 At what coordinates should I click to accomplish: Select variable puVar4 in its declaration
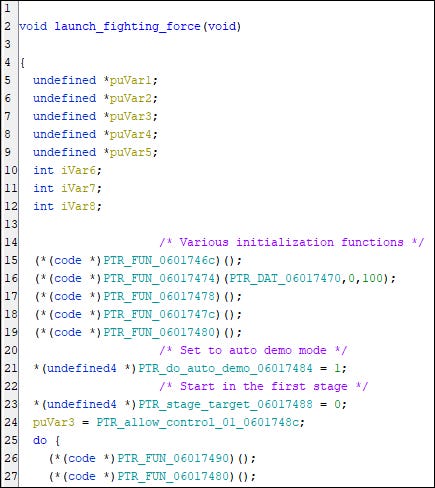131,134
